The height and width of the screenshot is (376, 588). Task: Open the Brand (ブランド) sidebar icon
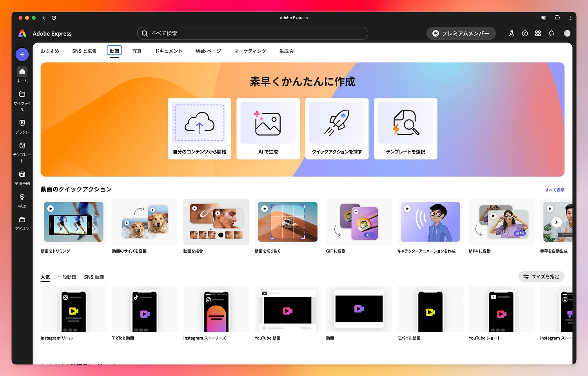pos(22,123)
